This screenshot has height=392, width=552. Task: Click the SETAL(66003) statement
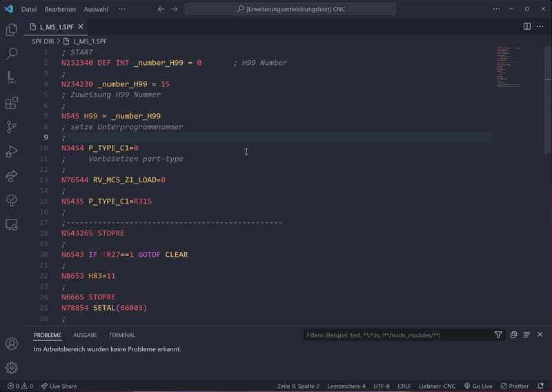click(x=120, y=308)
